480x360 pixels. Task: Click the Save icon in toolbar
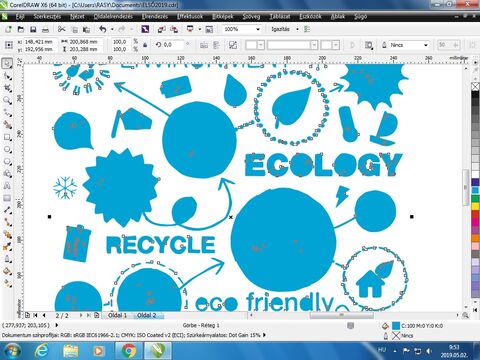click(x=33, y=29)
